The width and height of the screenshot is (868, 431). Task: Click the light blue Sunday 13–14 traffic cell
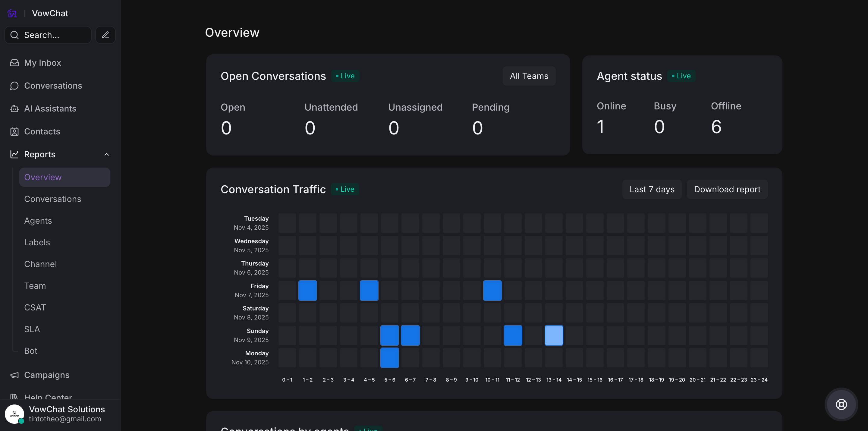click(554, 335)
